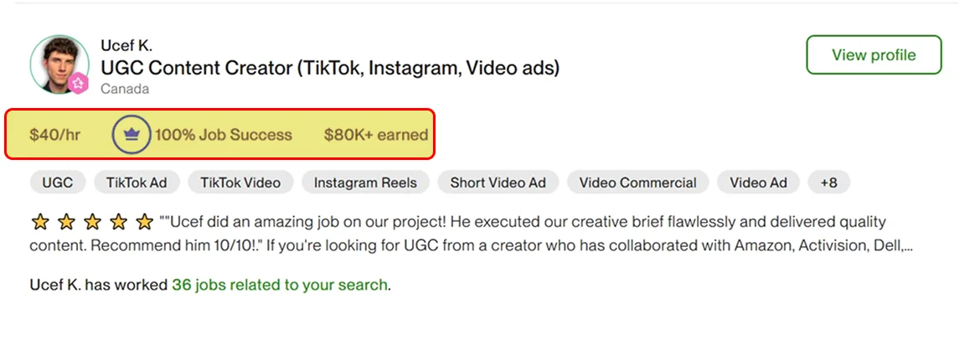Click the fifth review star icon
The height and width of the screenshot is (340, 980).
pos(144,222)
